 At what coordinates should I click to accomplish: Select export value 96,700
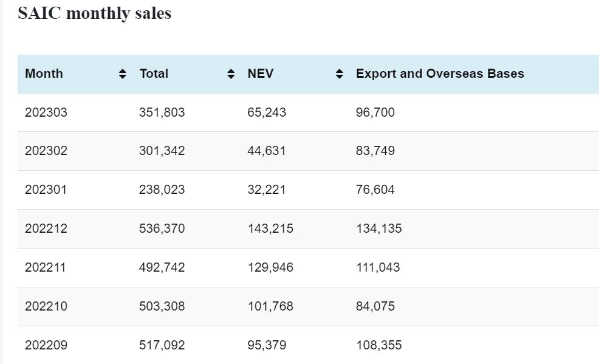[375, 112]
